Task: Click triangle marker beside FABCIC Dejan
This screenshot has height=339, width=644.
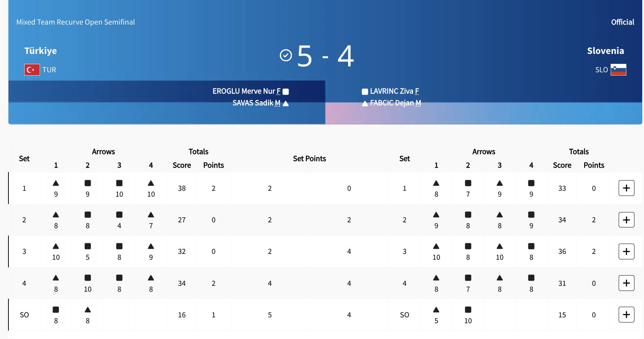Action: point(365,103)
